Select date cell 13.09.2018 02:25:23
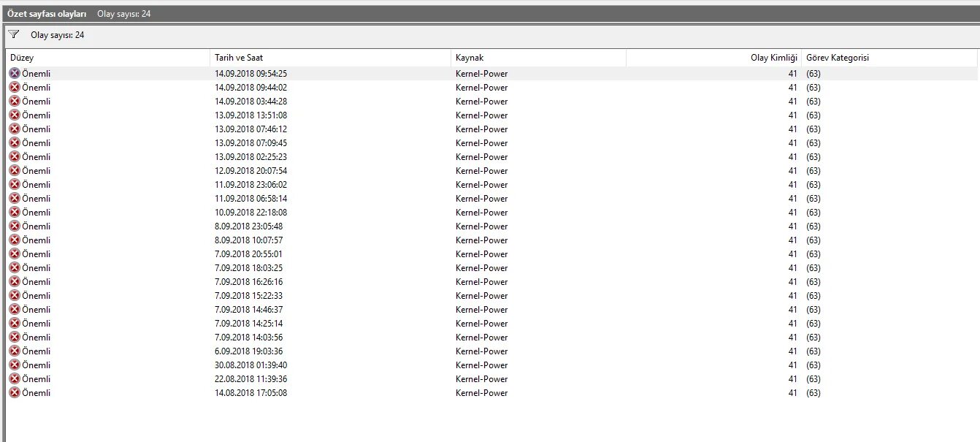 (x=250, y=156)
